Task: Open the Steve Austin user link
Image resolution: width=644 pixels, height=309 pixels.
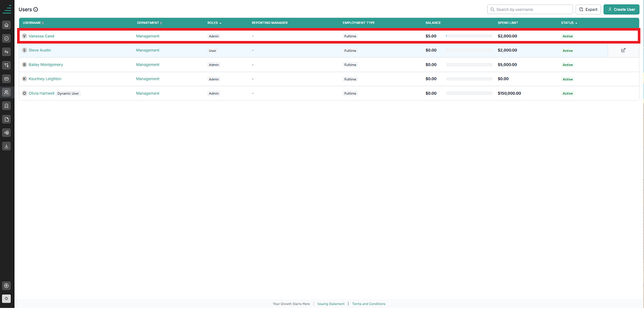Action: point(40,50)
